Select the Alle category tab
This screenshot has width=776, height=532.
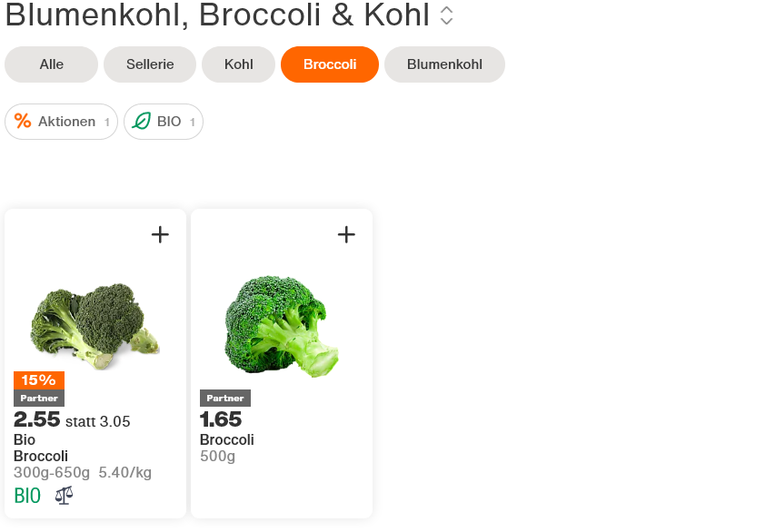coord(52,64)
